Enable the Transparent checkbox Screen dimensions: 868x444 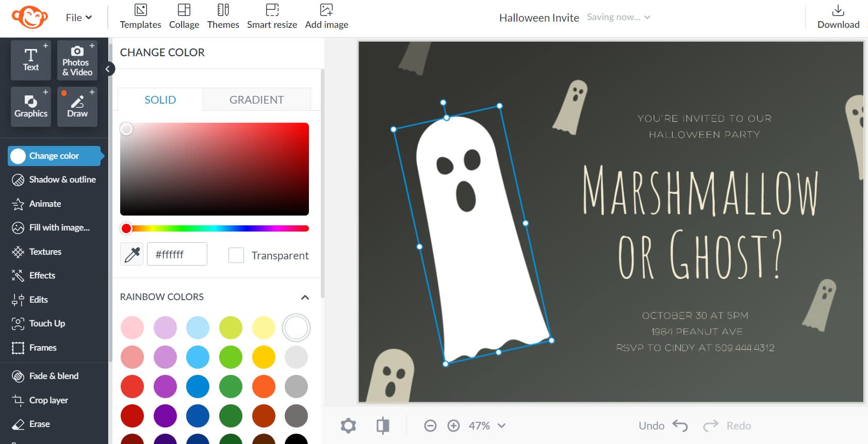(236, 255)
